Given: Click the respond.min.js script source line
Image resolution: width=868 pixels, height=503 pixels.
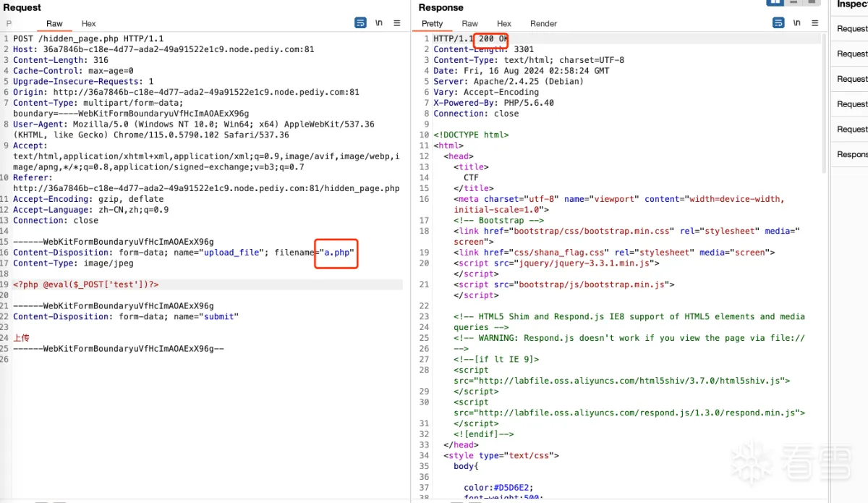Looking at the screenshot, I should (629, 413).
